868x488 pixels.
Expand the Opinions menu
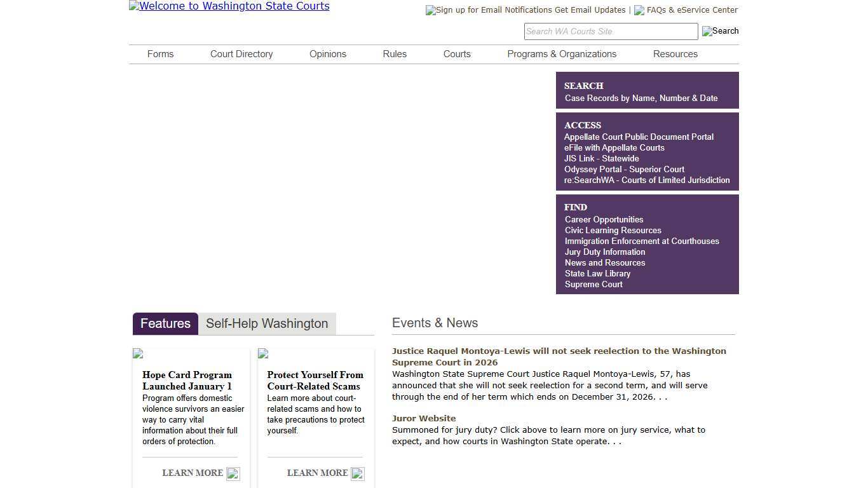point(328,54)
